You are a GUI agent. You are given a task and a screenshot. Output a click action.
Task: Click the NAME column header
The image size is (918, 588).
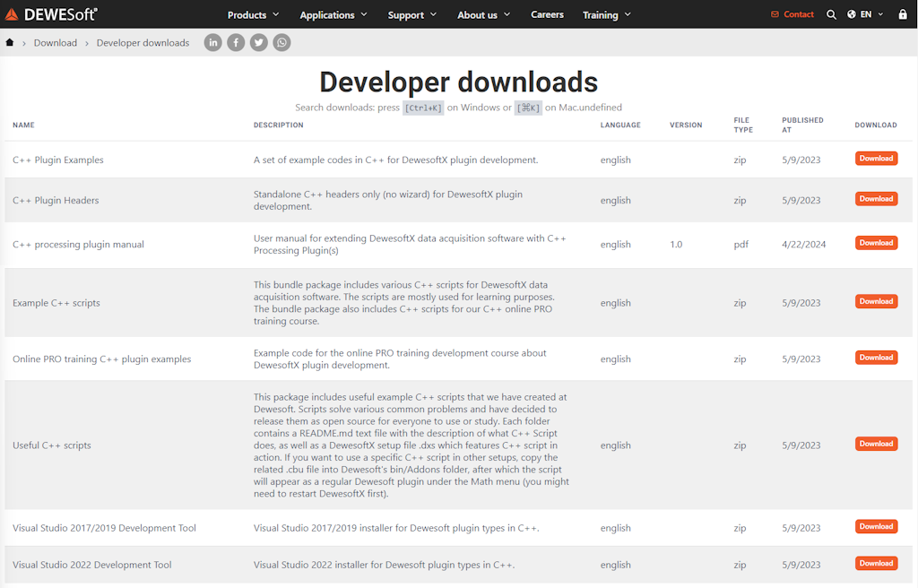23,125
